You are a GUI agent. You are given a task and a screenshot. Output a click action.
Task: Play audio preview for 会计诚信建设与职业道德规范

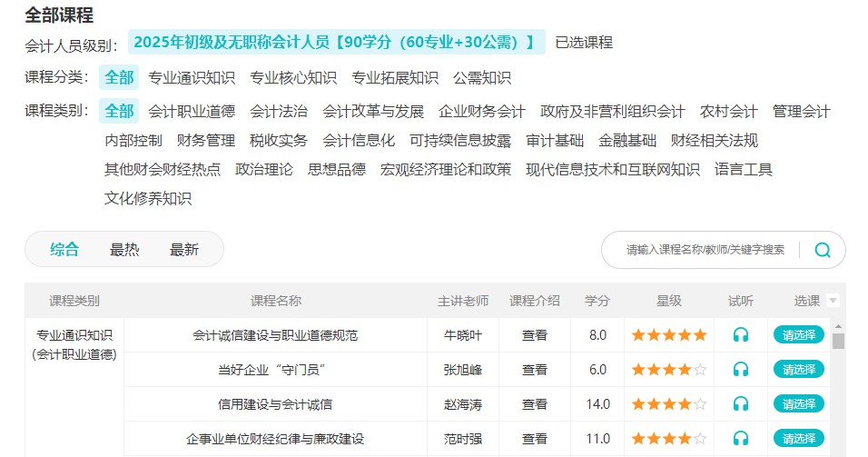741,335
